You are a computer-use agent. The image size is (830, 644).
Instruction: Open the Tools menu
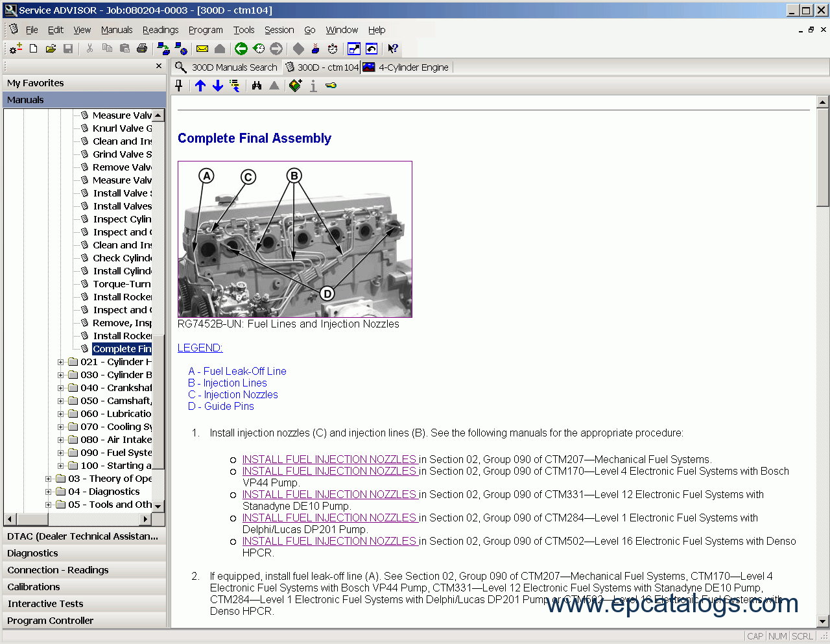244,30
